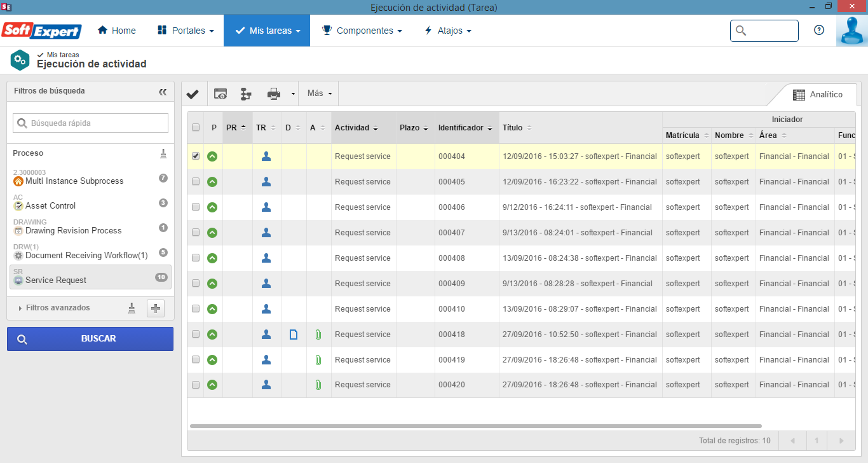Open the help question mark icon
This screenshot has height=463, width=868.
pyautogui.click(x=819, y=31)
